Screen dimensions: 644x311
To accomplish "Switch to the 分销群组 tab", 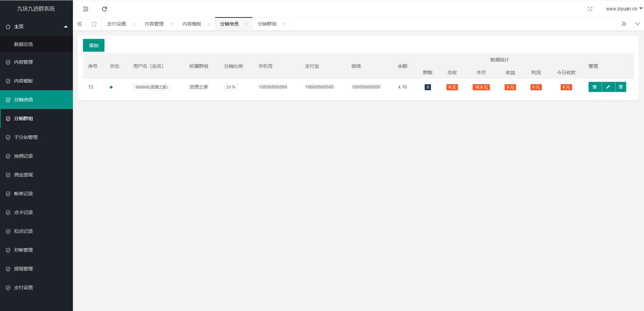I will [x=267, y=23].
